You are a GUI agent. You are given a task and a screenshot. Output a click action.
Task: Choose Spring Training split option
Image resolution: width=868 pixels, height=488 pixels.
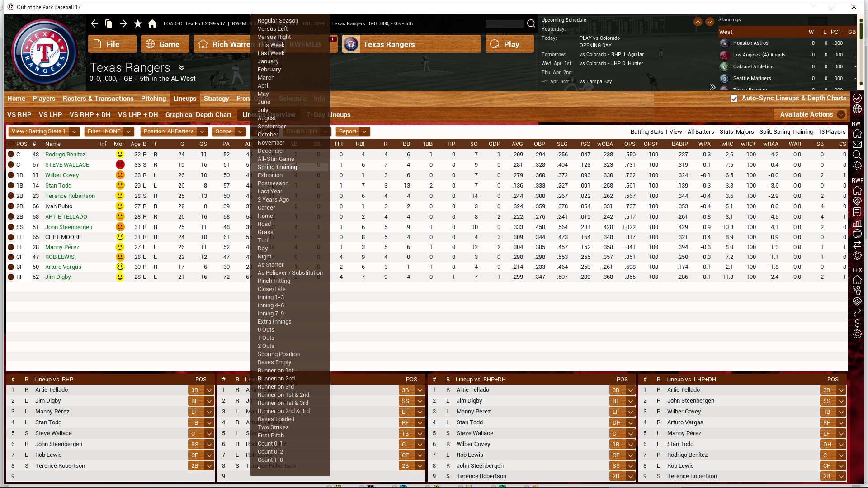point(277,167)
